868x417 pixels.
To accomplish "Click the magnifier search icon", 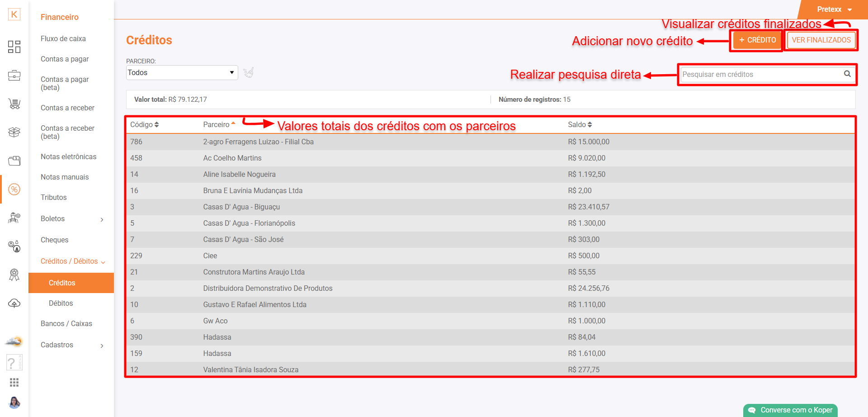I will [847, 74].
